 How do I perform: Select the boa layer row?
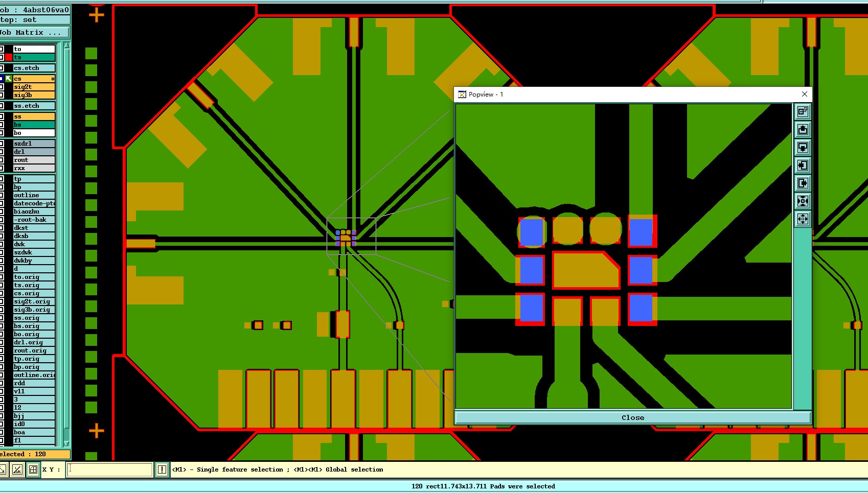(x=34, y=432)
